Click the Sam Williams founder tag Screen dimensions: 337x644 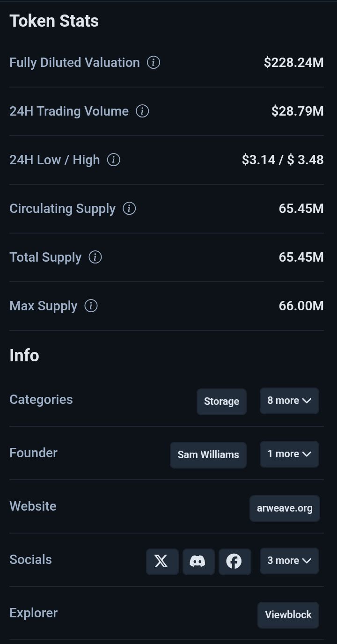[208, 454]
